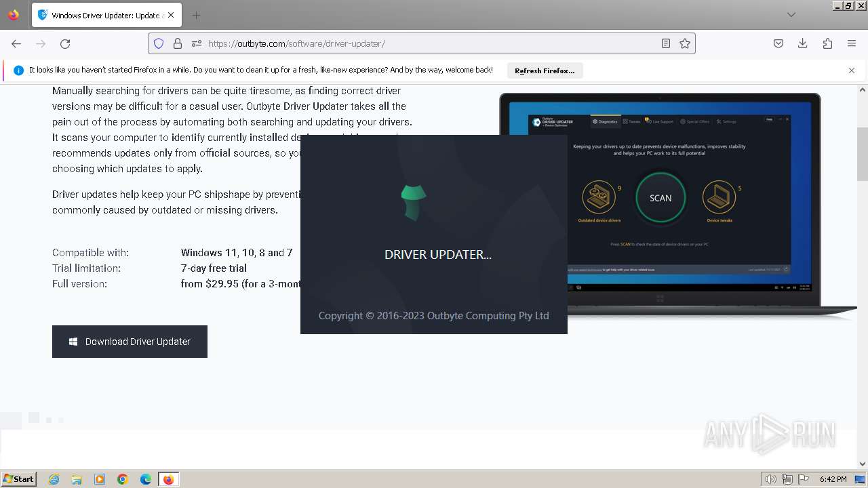The image size is (868, 488).
Task: Open volume control in system tray
Action: tap(771, 479)
